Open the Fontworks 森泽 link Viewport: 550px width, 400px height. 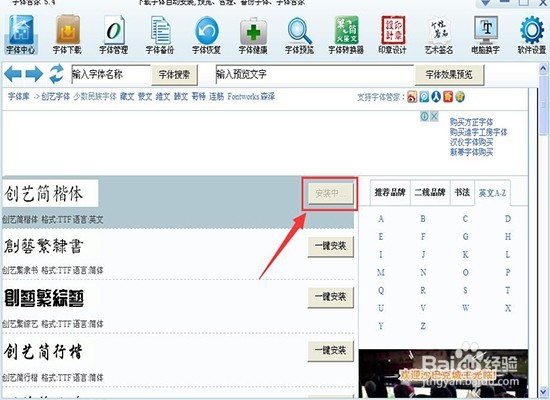pos(251,96)
